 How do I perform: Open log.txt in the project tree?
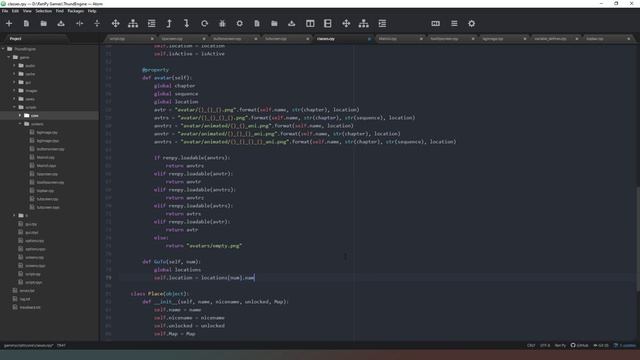click(x=25, y=299)
